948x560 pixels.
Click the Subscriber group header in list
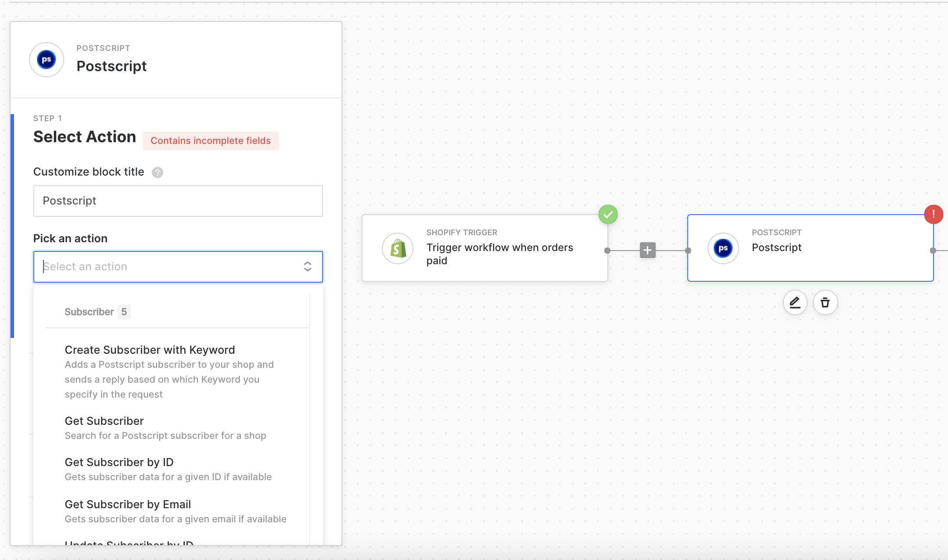pos(89,312)
